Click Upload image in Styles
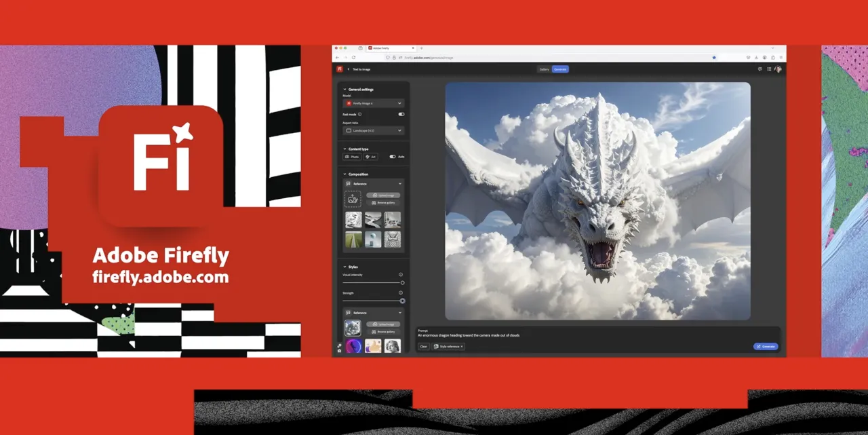Viewport: 868px width, 435px height. 383,324
